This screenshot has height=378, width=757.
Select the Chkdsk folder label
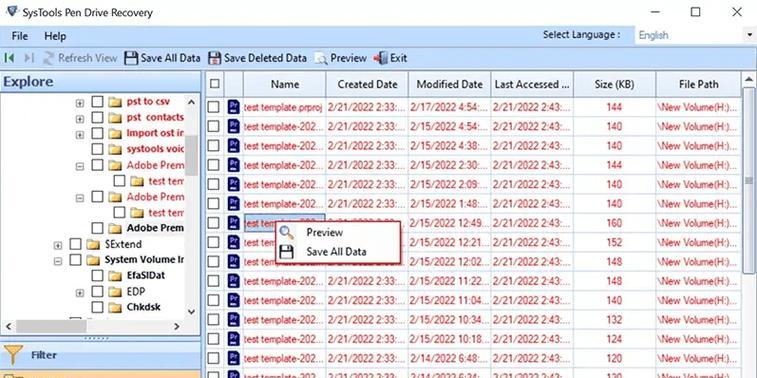click(144, 307)
